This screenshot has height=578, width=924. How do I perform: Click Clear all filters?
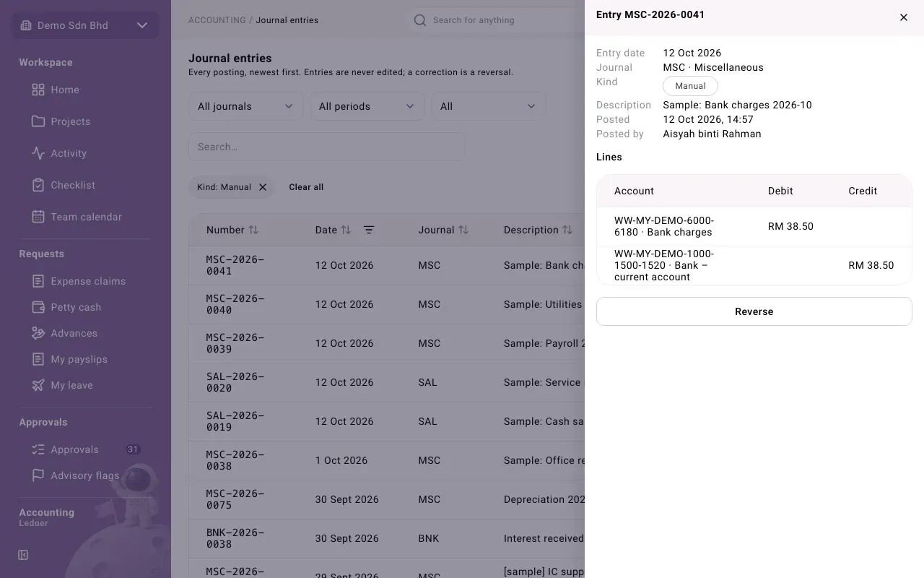pos(306,187)
